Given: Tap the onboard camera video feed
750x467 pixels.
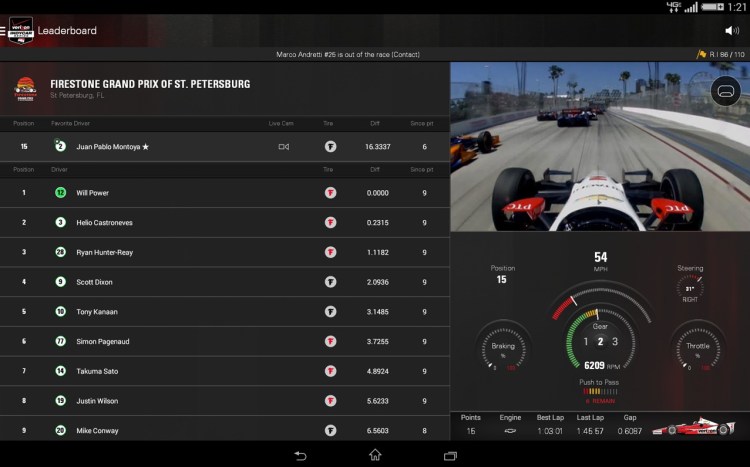Looking at the screenshot, I should pos(600,146).
